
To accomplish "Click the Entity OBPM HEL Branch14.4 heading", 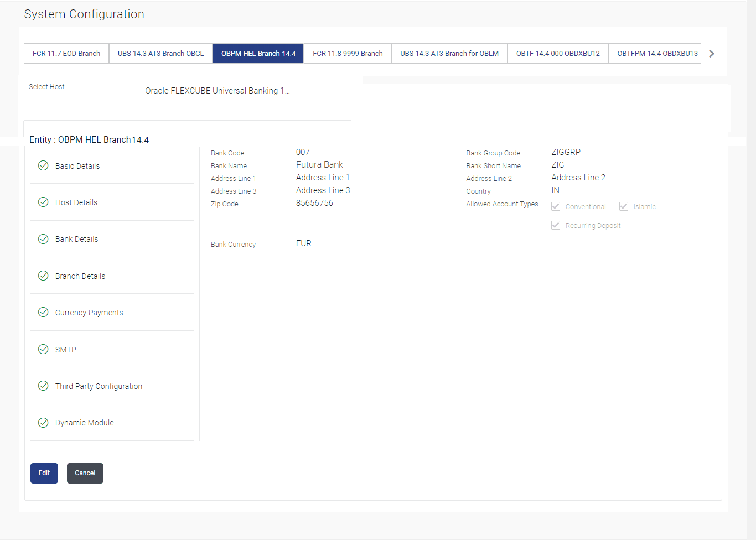I will click(89, 140).
